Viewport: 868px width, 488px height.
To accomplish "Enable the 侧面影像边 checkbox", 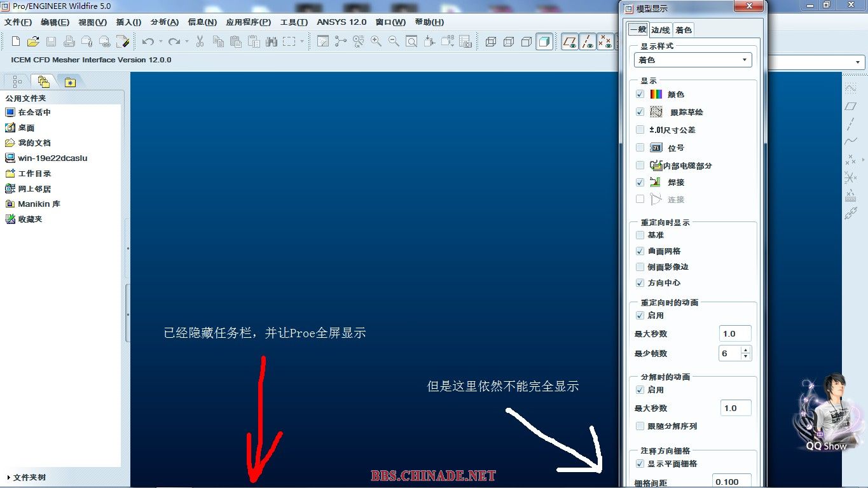I will click(x=640, y=267).
